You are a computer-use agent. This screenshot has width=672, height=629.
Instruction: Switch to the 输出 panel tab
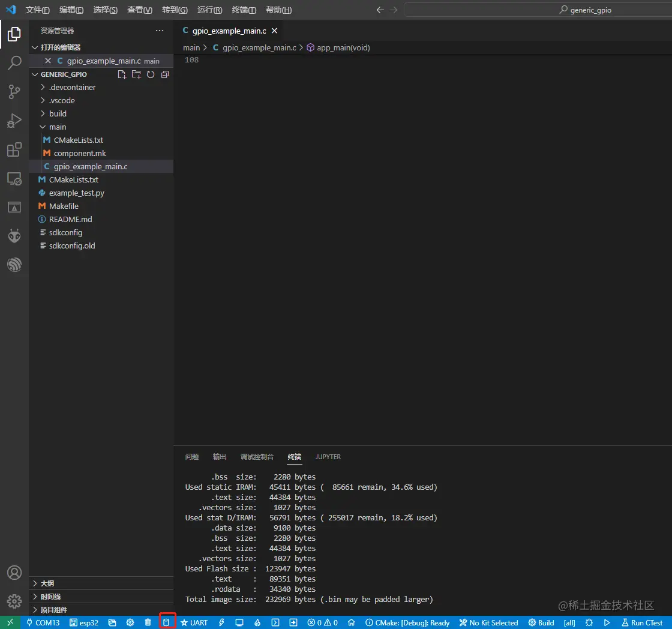tap(220, 457)
